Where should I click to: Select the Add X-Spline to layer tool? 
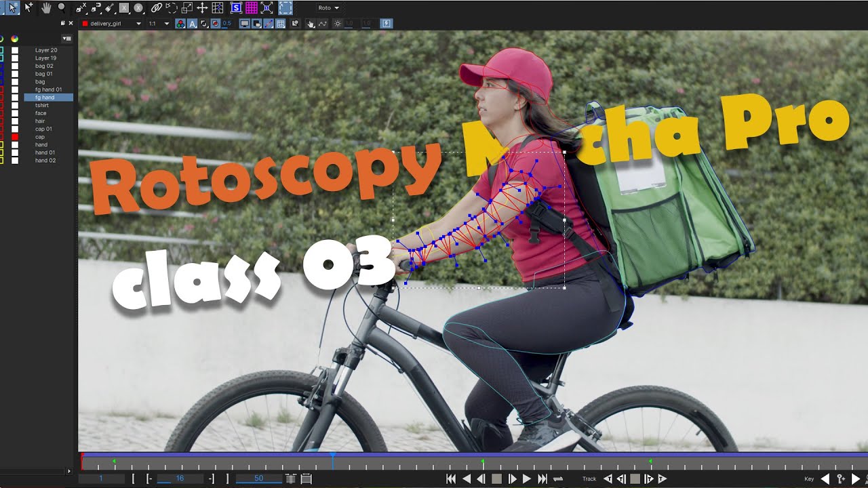96,8
